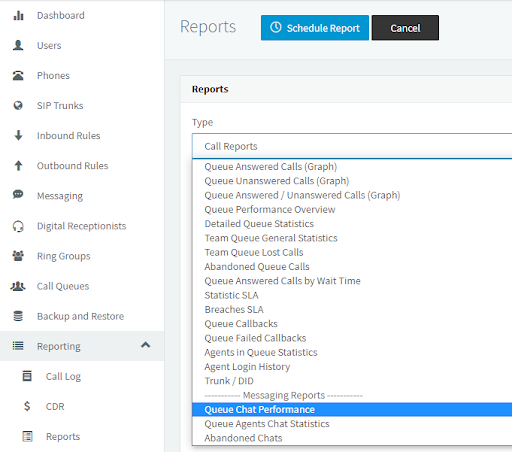Open Call Queues in sidebar
Screen dimensions: 512x452
[63, 286]
